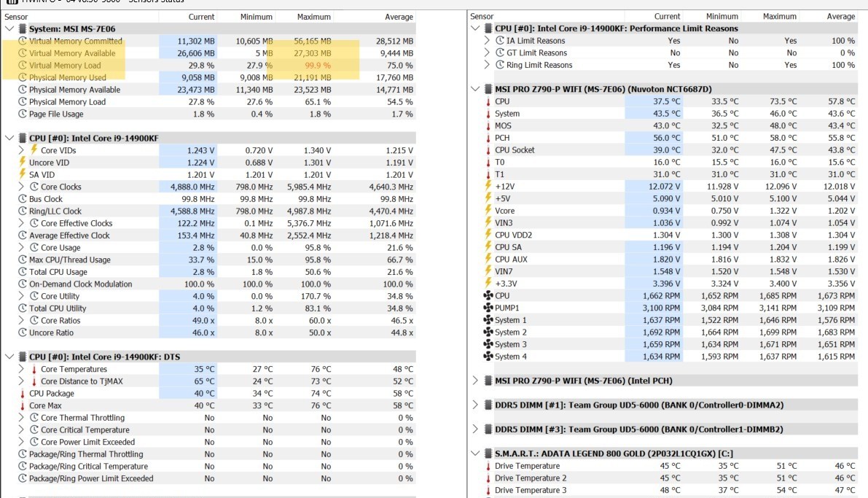Collapse the CPU DTS sensor group
The width and height of the screenshot is (868, 498).
9,357
